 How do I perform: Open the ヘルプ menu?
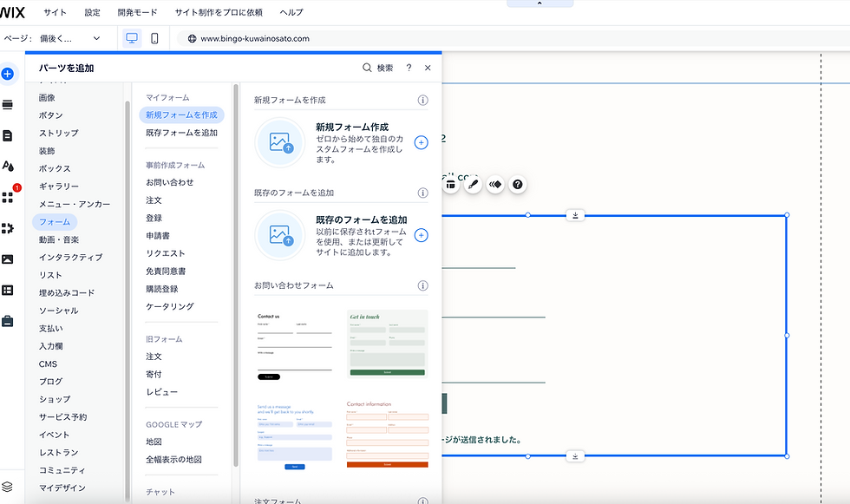tap(291, 12)
